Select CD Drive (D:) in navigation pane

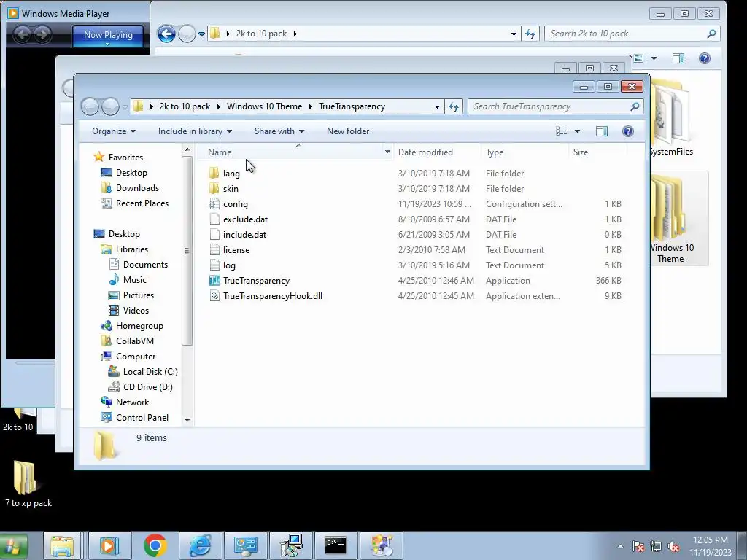[147, 386]
